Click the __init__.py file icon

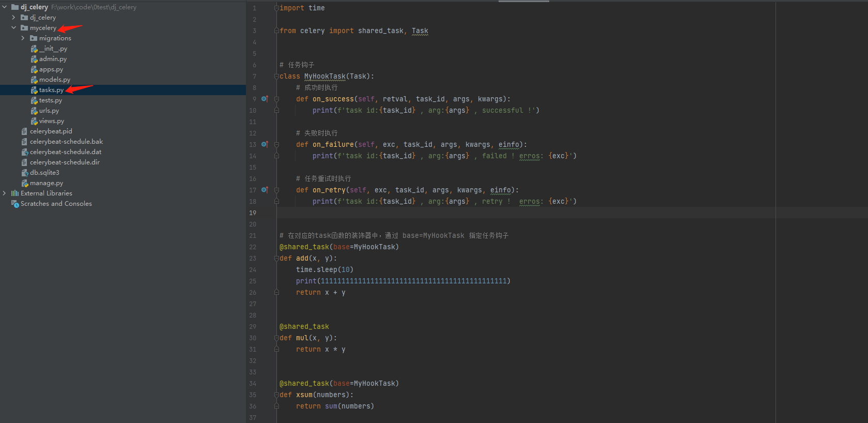pyautogui.click(x=34, y=49)
